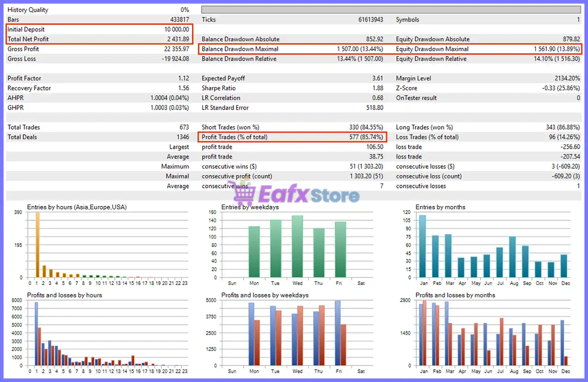Viewport: 588px width, 382px height.
Task: Click the largest profit trade value '106.50'
Action: 374,147
